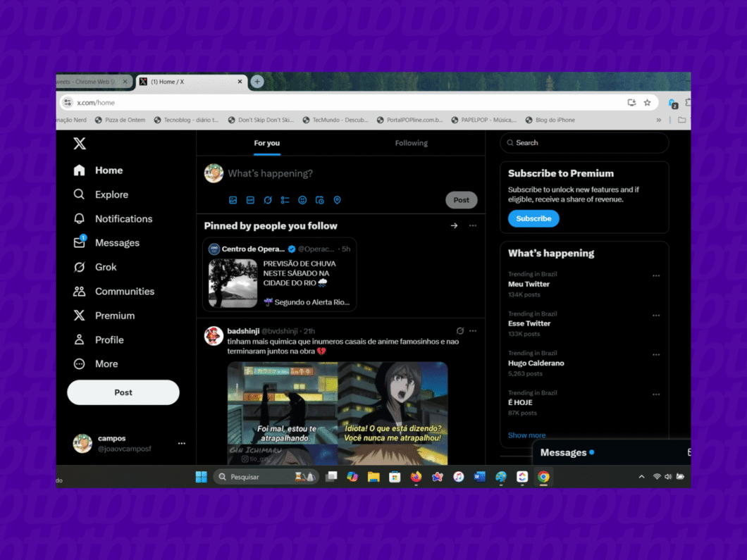Open options for the Meu Twitter trend
This screenshot has width=747, height=560.
[656, 275]
